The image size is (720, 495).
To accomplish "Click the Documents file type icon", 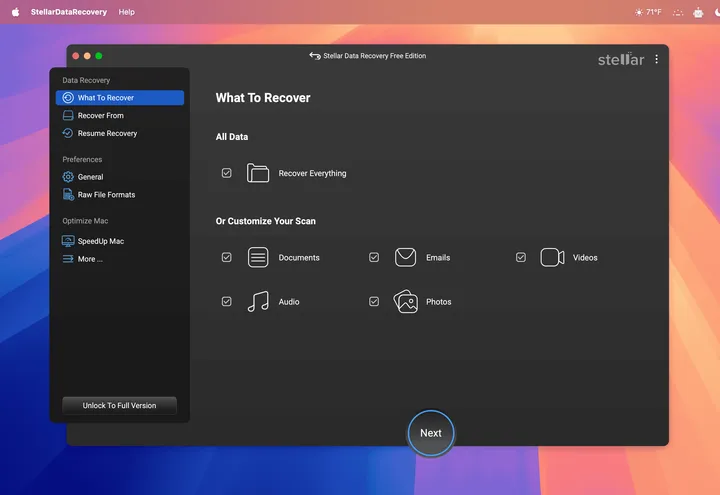I will click(258, 257).
